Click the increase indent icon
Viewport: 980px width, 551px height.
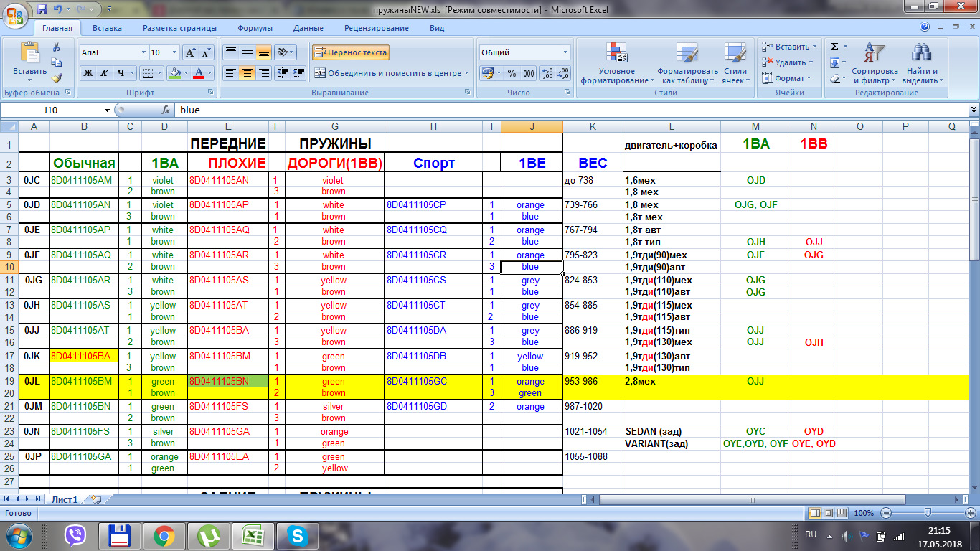pos(299,73)
